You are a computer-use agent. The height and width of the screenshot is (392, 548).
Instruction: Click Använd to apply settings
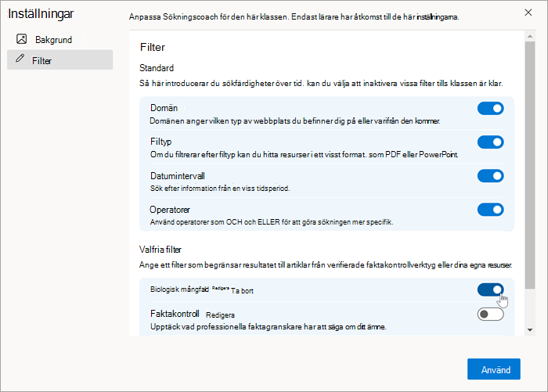tap(494, 369)
